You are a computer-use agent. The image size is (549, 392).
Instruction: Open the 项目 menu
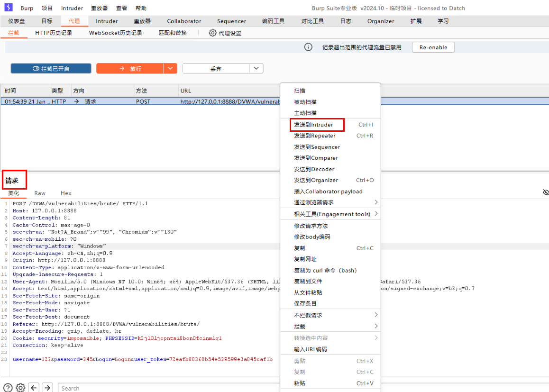pyautogui.click(x=47, y=8)
